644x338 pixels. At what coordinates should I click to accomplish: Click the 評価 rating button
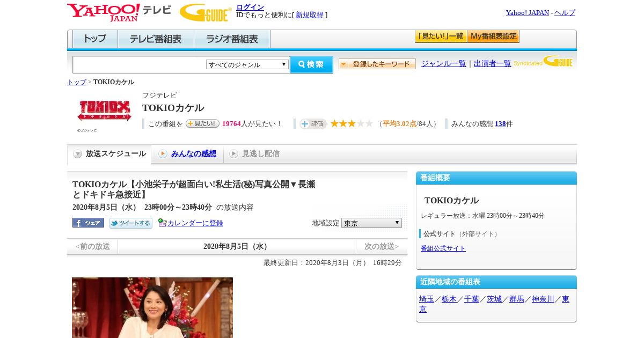[313, 124]
